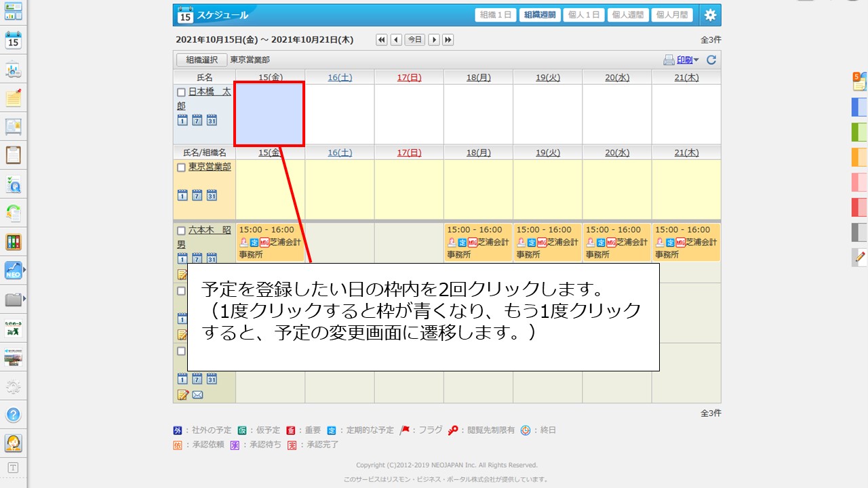Expand the 印刷 print dropdown
This screenshot has height=488, width=868.
coord(696,60)
